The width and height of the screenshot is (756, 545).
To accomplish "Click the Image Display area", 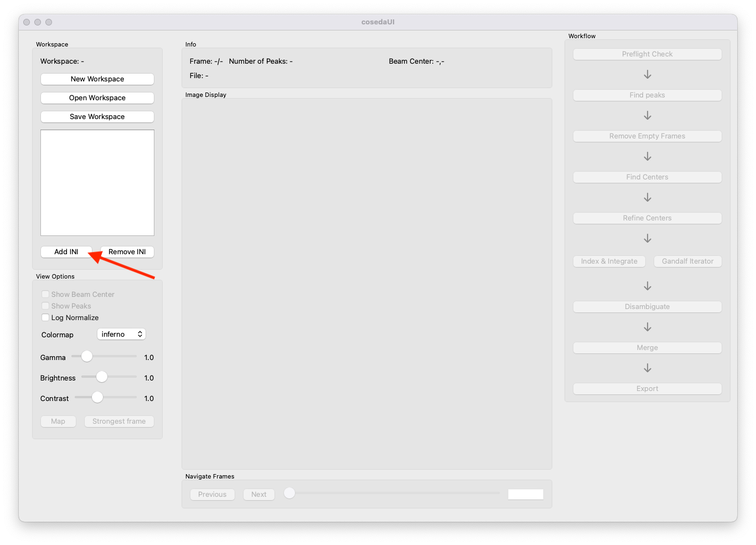I will click(367, 284).
